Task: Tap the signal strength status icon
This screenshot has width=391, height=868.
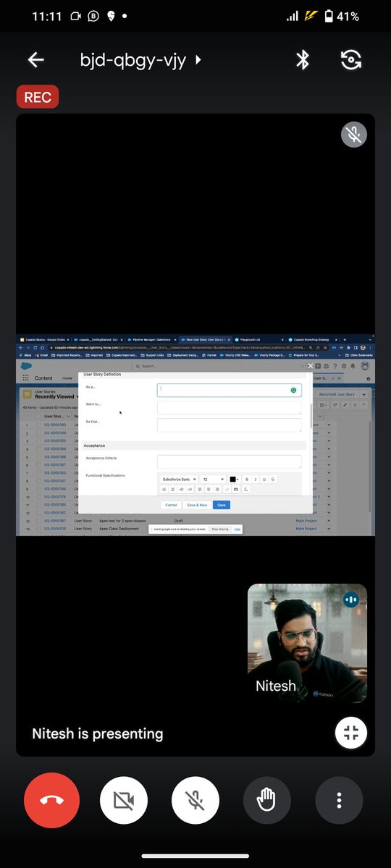Action: coord(293,16)
